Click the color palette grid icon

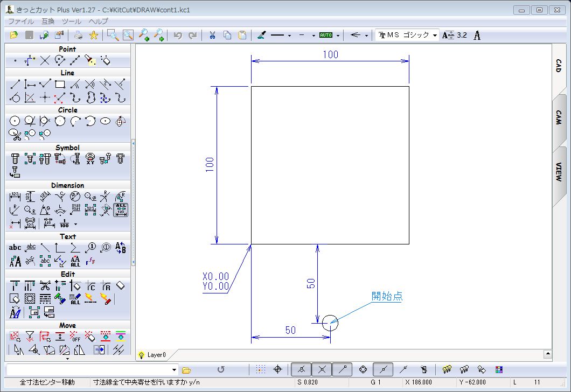click(499, 369)
